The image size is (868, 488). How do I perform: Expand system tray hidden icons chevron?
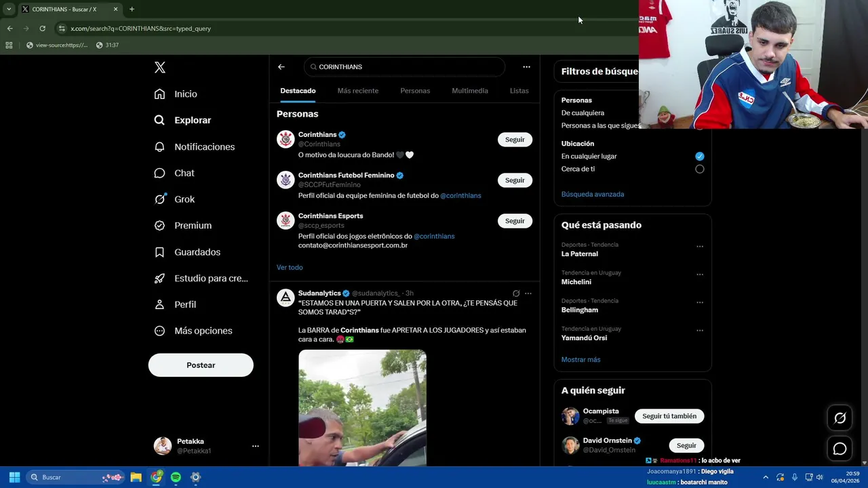coord(766,477)
